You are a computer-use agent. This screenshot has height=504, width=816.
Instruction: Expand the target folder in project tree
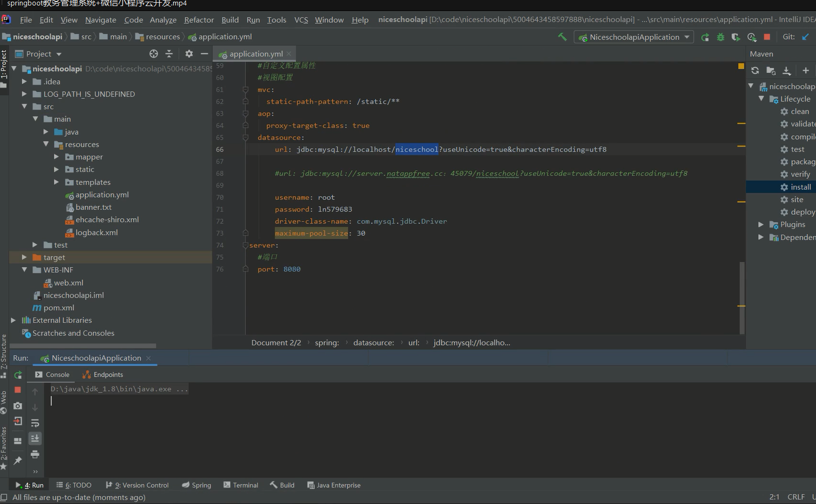[x=24, y=257]
